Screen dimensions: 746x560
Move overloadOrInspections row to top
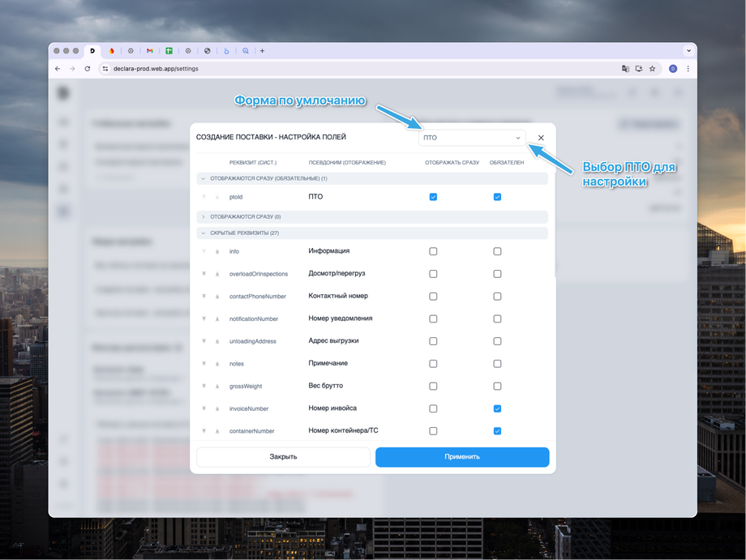[x=204, y=274]
